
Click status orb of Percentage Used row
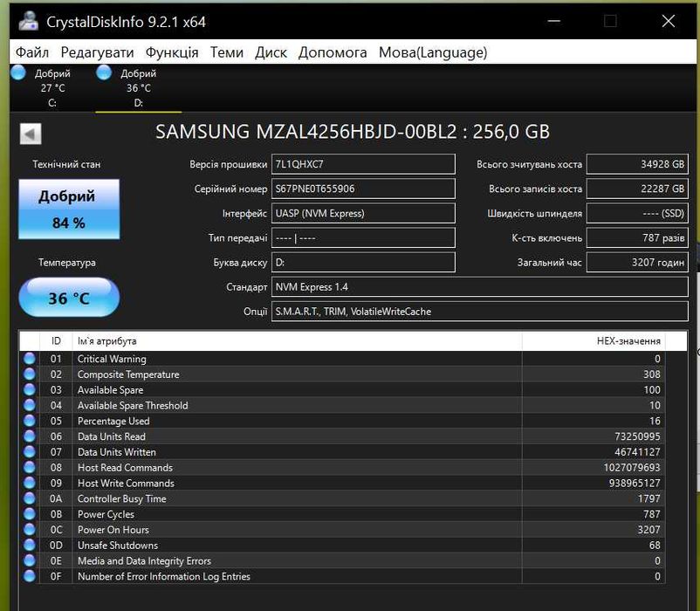pos(30,421)
